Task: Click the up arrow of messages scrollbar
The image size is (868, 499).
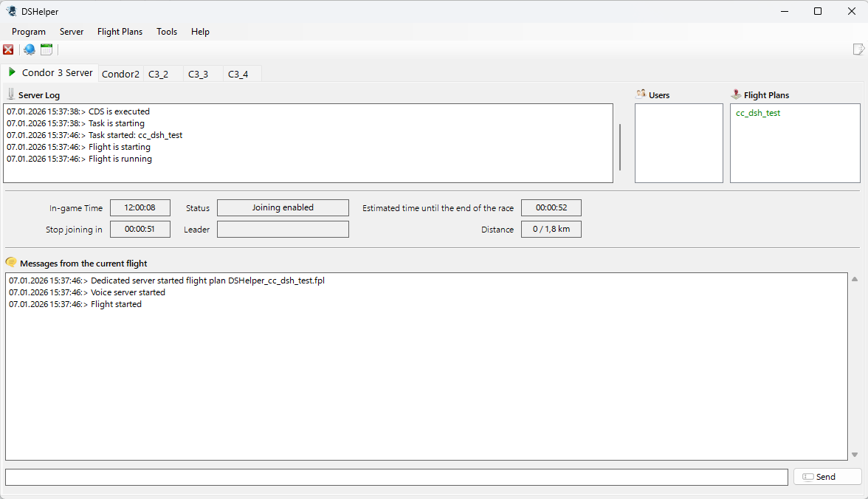Action: (x=855, y=279)
